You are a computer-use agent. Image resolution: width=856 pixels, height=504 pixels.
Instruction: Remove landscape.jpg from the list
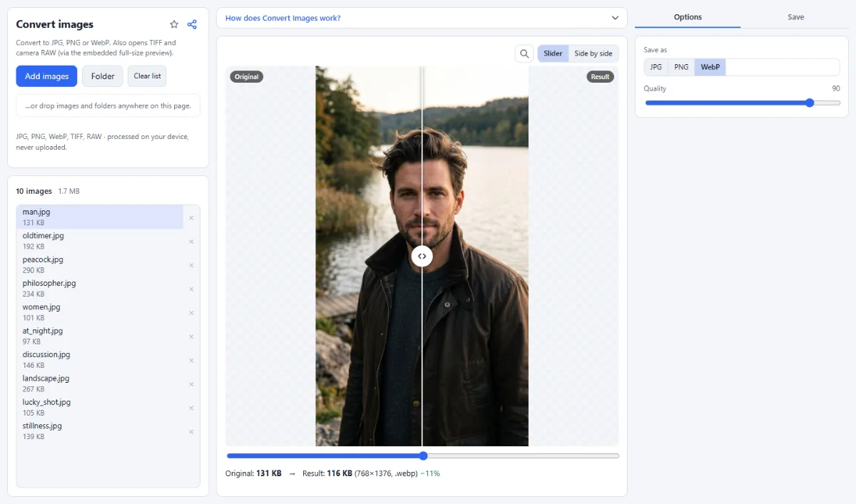click(x=191, y=384)
